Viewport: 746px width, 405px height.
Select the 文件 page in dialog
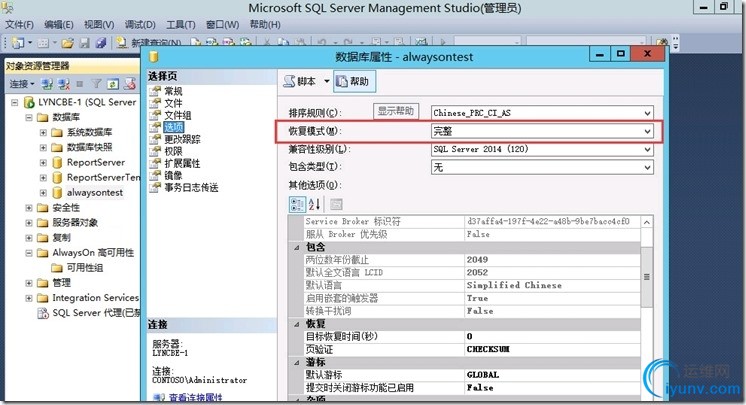tap(173, 103)
